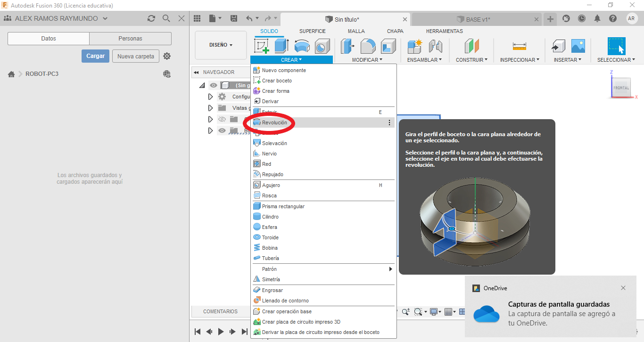Select Cilindro in the Crear menu
644x342 pixels.
[322, 217]
